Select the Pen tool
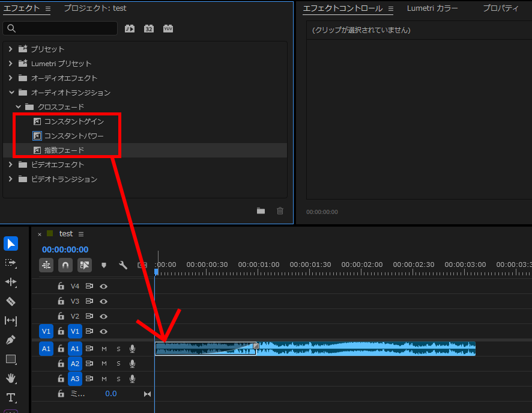The width and height of the screenshot is (532, 413). coord(11,340)
